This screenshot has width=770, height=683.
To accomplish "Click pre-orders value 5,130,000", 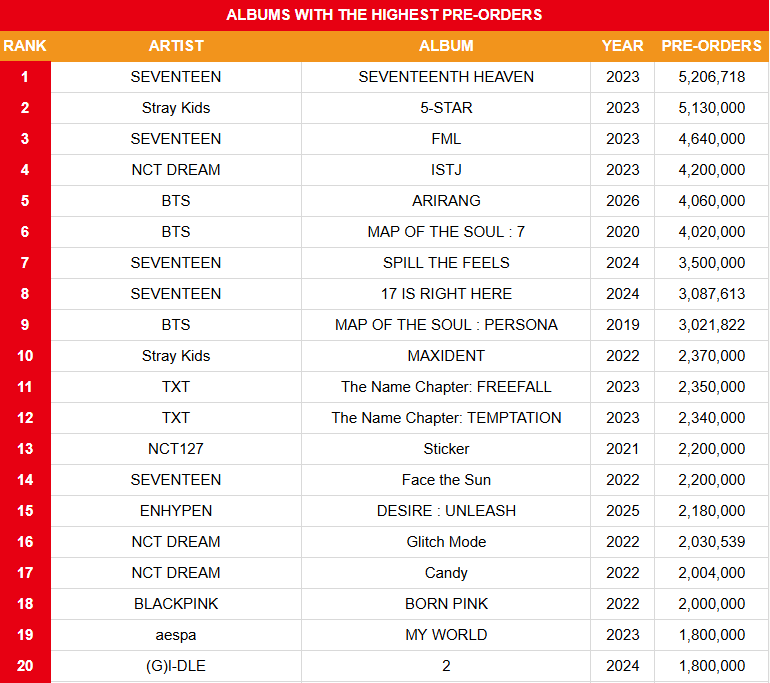I will (712, 108).
